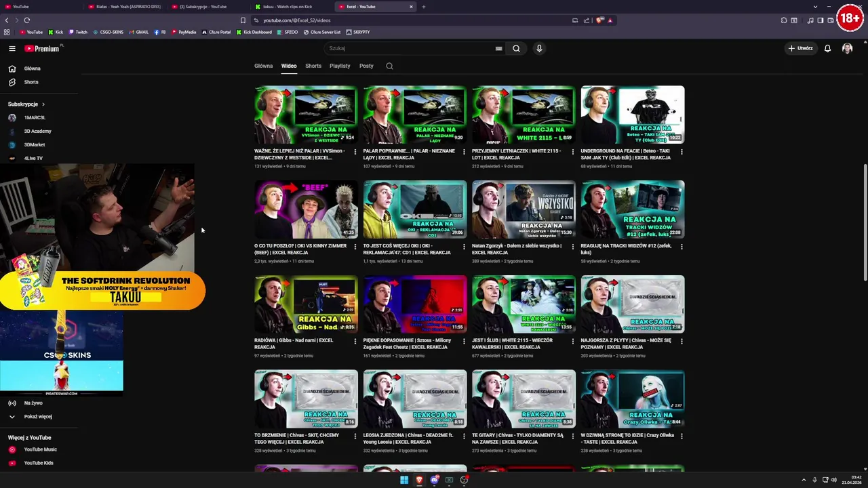The image size is (868, 488).
Task: Open the YouTube hamburger guide menu
Action: [12, 48]
